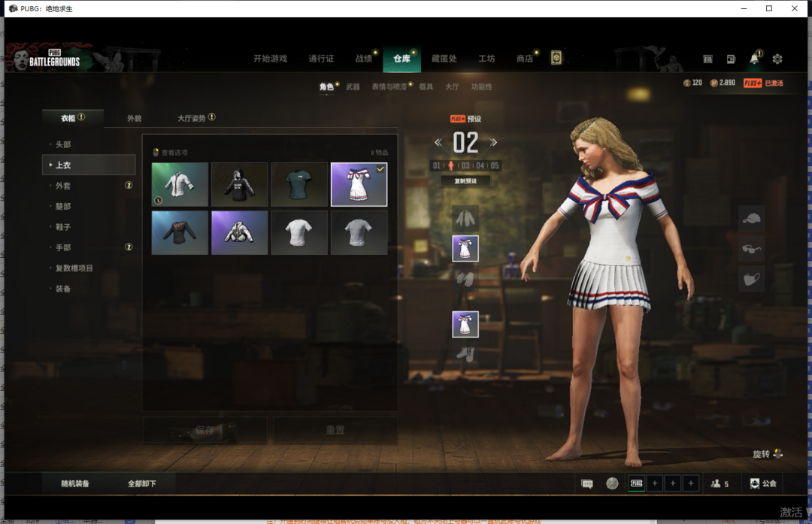This screenshot has width=812, height=524.
Task: Switch to the 大厅 sub-tab
Action: point(452,87)
